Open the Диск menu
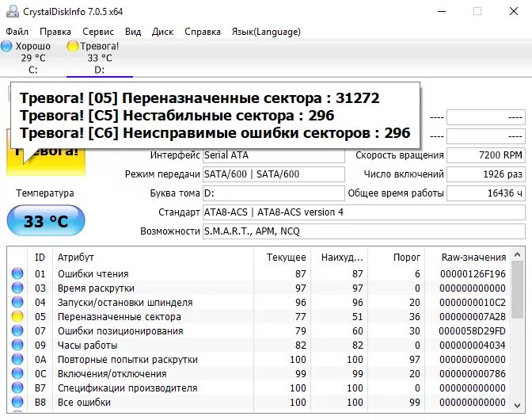 pos(162,32)
